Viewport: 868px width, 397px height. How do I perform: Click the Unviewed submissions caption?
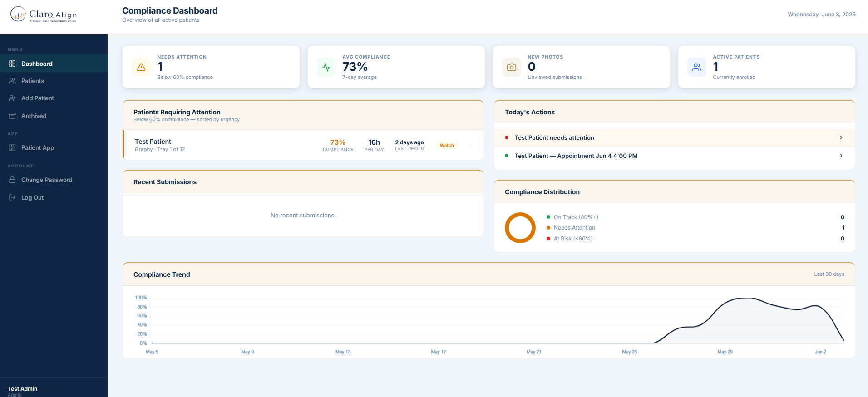555,77
